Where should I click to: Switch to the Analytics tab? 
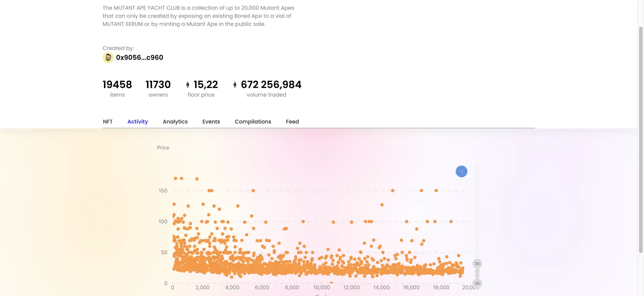[x=175, y=122]
